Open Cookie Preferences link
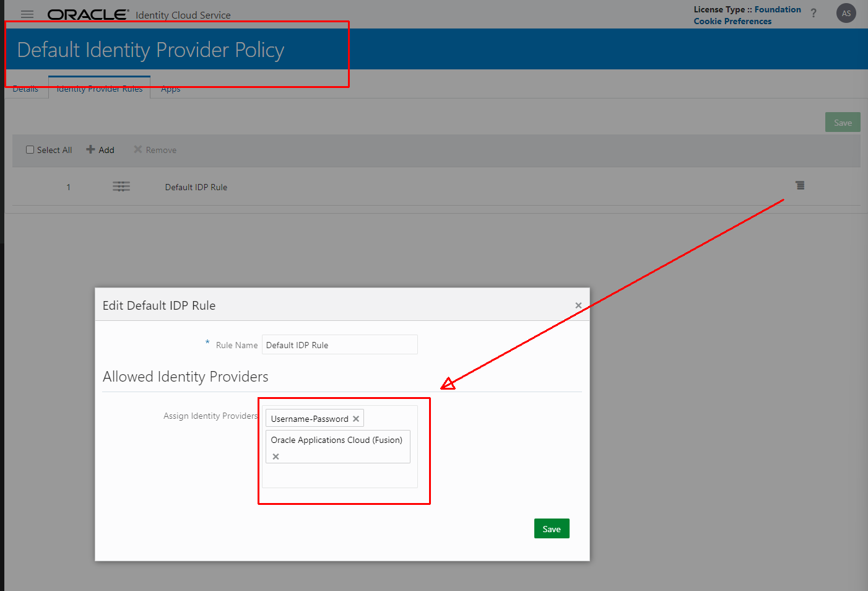The image size is (868, 591). (732, 21)
